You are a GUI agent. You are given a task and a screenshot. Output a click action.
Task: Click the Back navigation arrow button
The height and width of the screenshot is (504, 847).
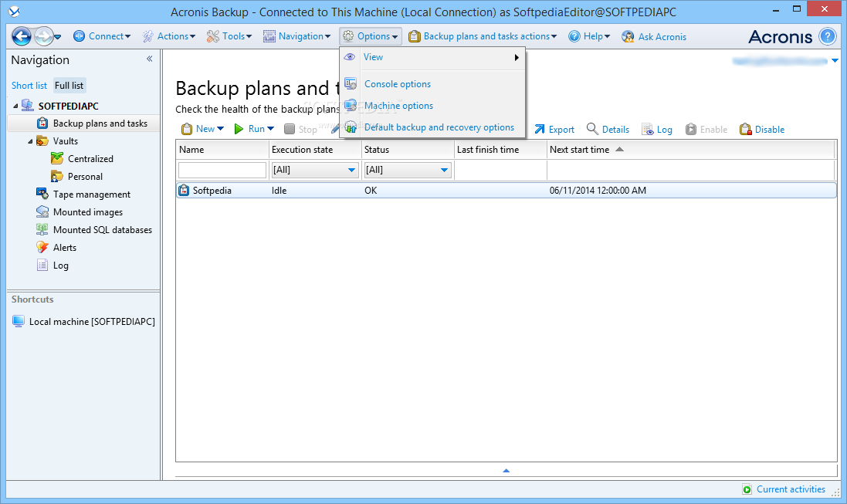tap(22, 37)
